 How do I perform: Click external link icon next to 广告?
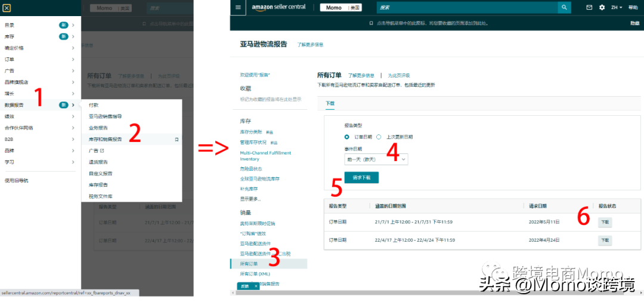102,150
